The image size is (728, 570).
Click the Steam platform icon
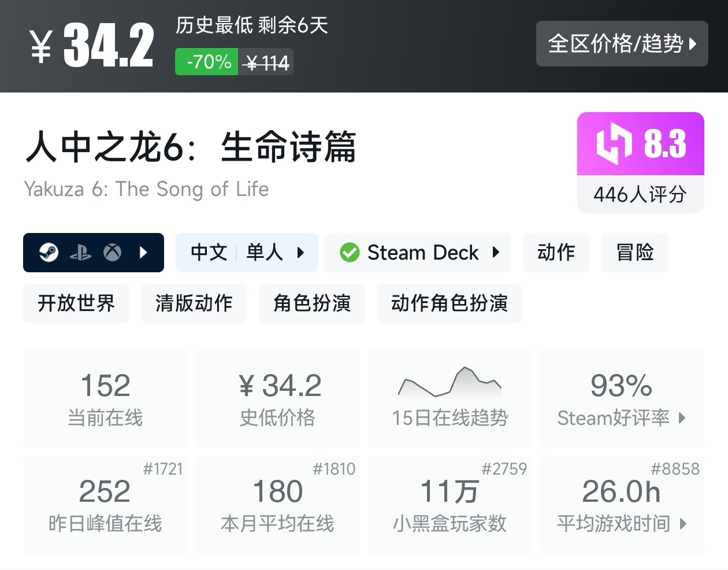[49, 253]
